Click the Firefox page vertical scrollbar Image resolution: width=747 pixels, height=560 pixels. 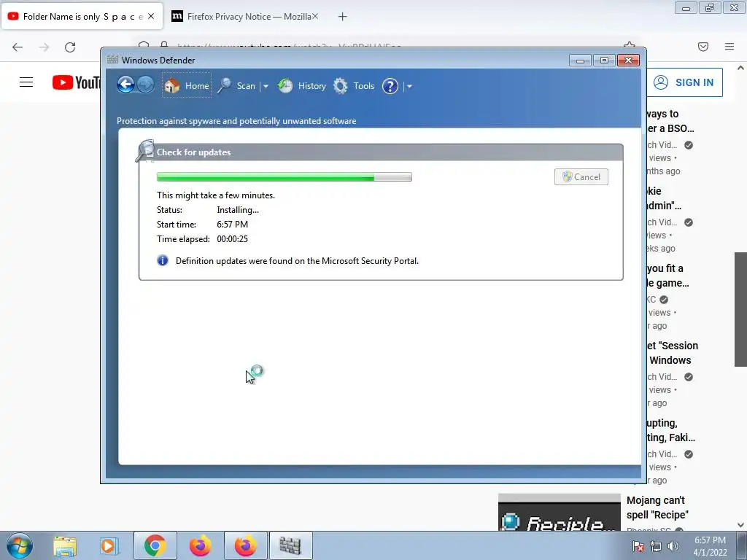pos(740,309)
